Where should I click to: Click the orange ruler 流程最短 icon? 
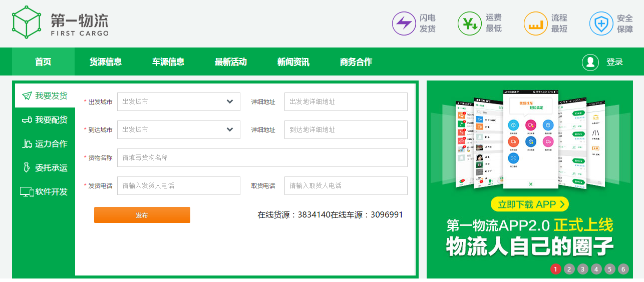(536, 23)
